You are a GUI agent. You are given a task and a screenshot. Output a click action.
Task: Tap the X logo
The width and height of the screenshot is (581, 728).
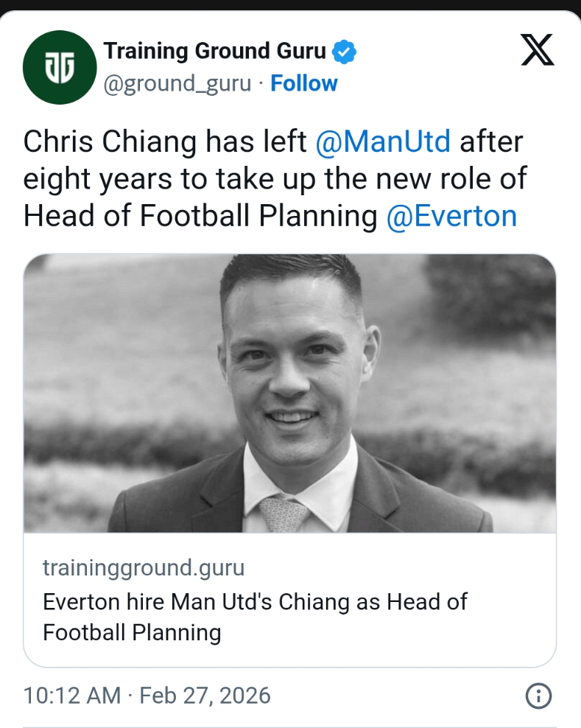pyautogui.click(x=537, y=49)
